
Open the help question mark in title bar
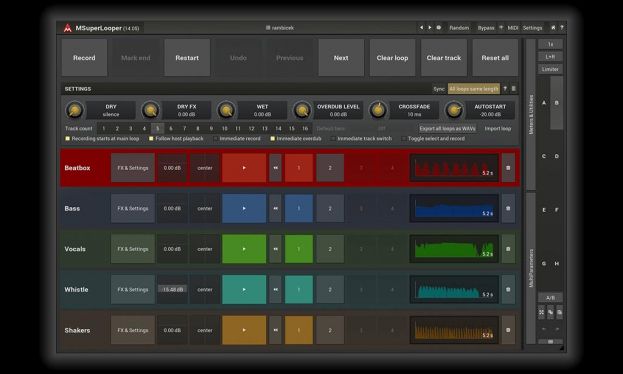[x=561, y=28]
